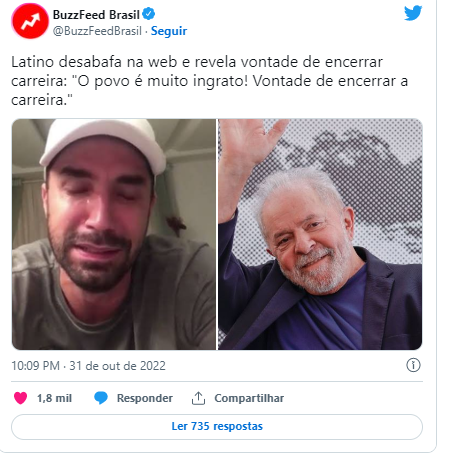The width and height of the screenshot is (449, 470).
Task: Like the tweet with heart icon
Action: pyautogui.click(x=20, y=398)
